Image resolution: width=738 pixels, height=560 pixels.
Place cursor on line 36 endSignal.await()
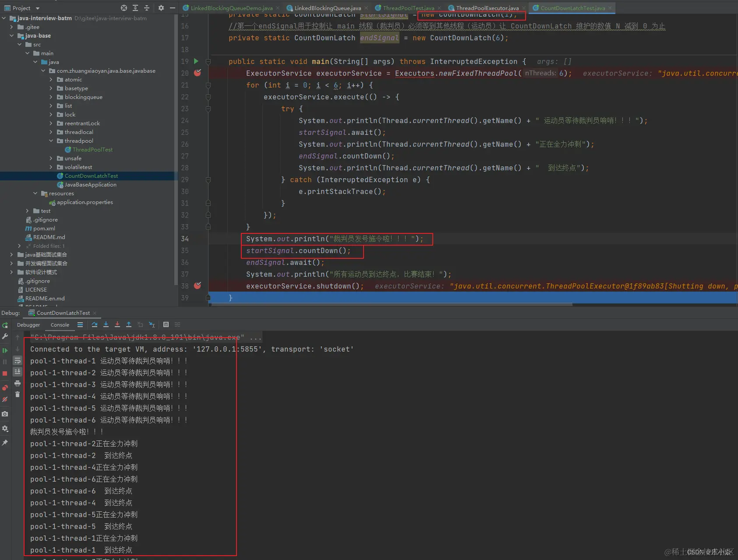coord(285,262)
